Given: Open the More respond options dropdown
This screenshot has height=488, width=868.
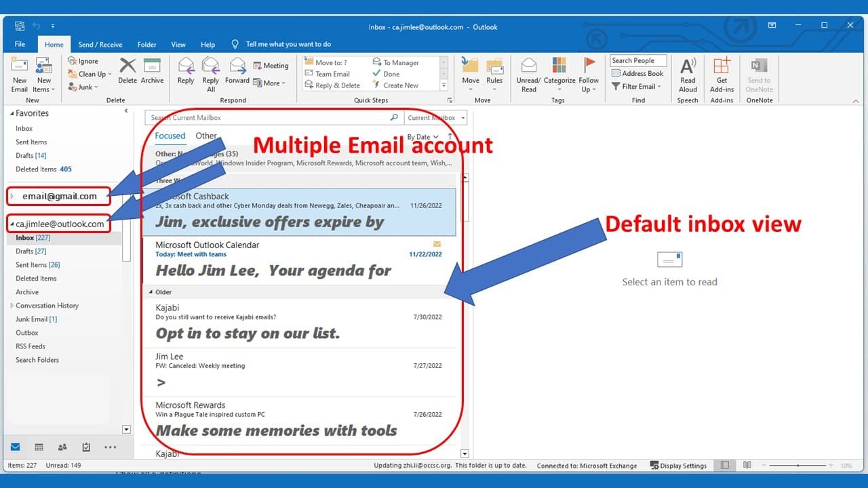Looking at the screenshot, I should pyautogui.click(x=269, y=83).
